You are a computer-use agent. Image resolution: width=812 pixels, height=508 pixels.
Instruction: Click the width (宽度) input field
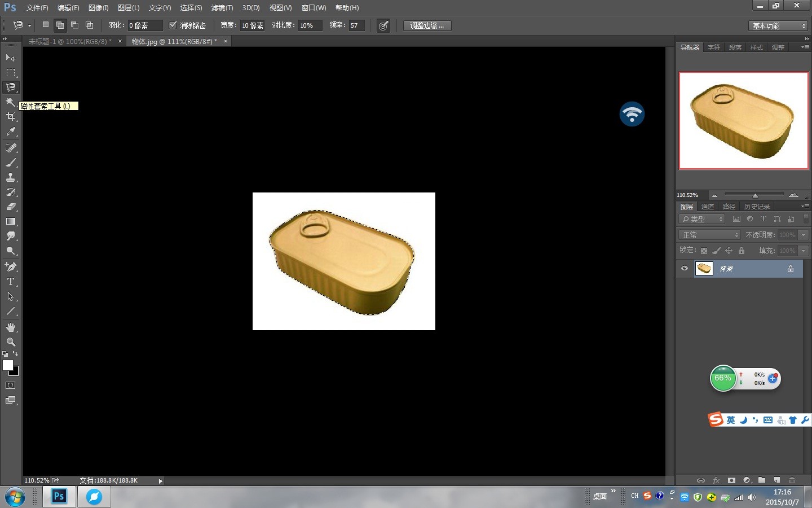pyautogui.click(x=253, y=25)
